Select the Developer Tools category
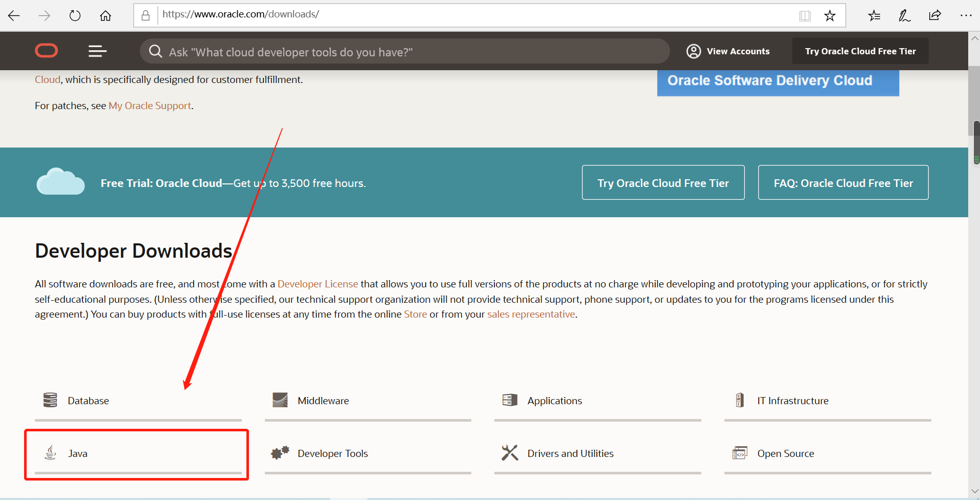980x500 pixels. pyautogui.click(x=333, y=453)
